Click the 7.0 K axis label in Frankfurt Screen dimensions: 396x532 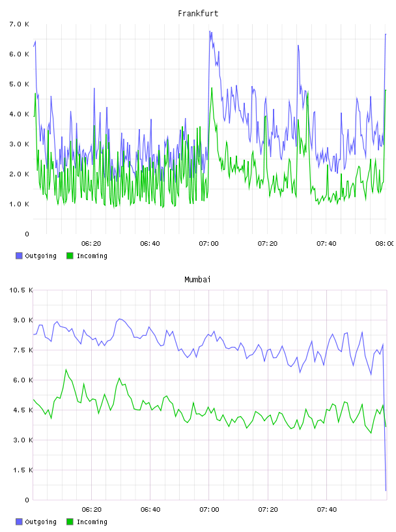[20, 24]
